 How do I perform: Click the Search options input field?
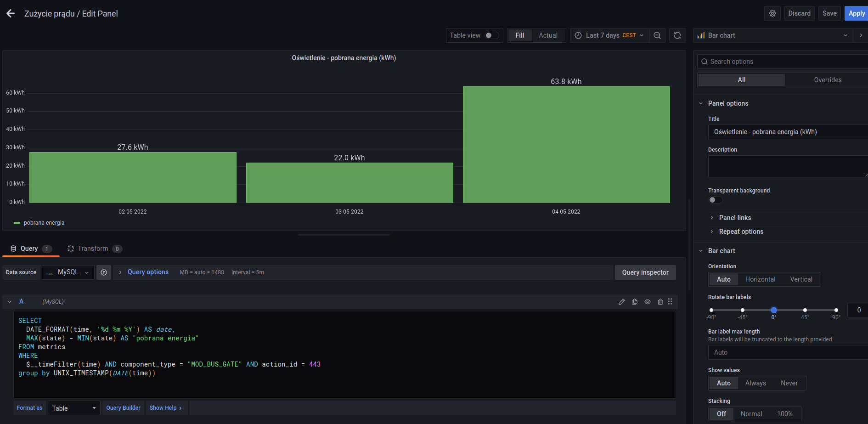783,62
